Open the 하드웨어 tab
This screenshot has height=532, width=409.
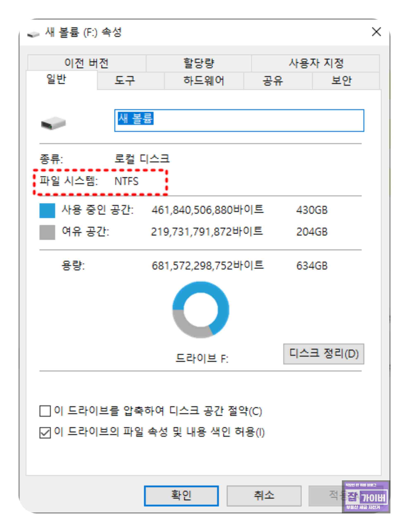[x=204, y=81]
